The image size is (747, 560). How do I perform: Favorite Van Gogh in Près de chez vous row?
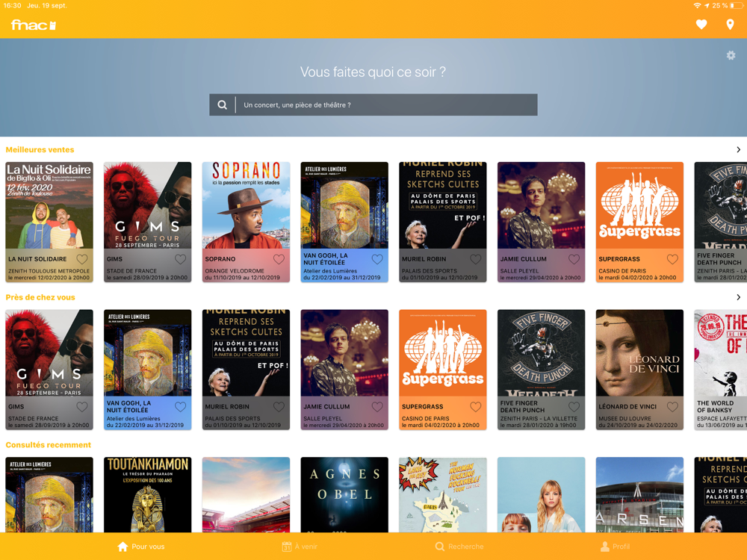181,407
